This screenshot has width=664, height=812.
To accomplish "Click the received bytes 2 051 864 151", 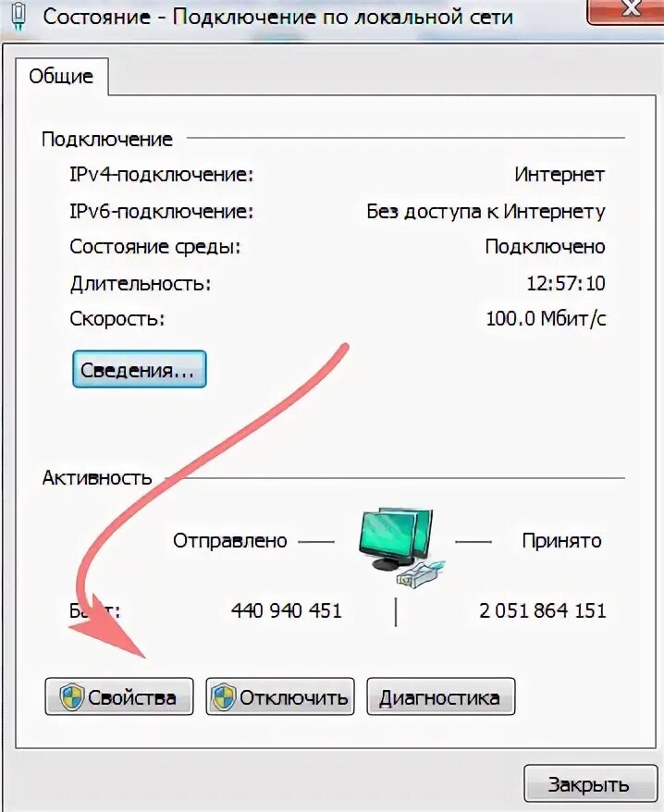I will coord(542,610).
